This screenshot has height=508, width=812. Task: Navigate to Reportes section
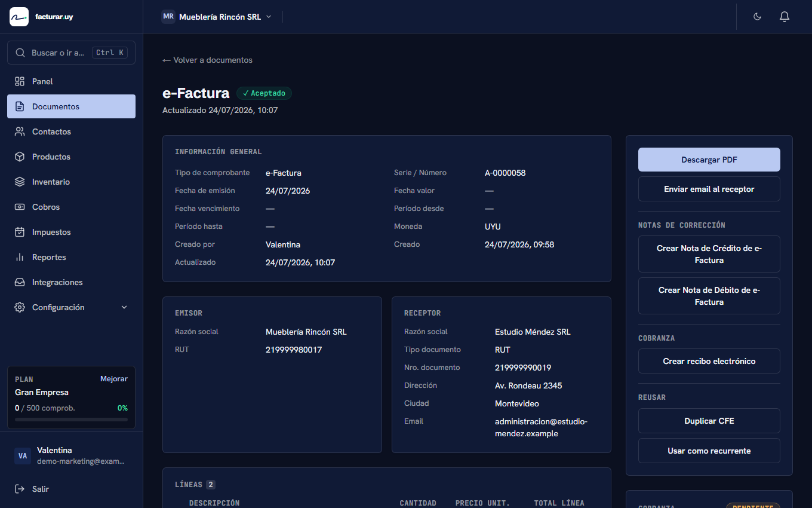71,257
